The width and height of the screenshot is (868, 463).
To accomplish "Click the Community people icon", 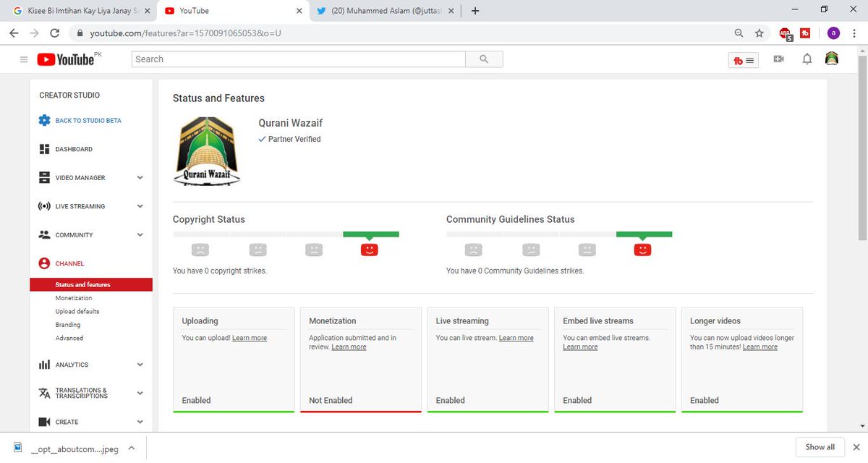I will point(44,235).
